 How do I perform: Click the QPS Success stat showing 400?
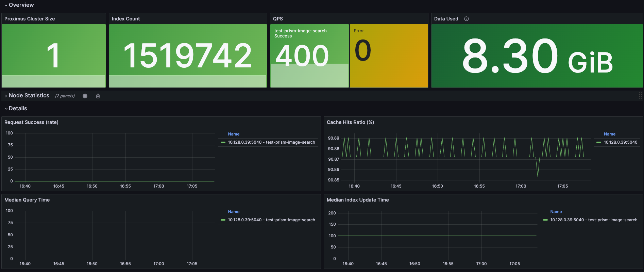point(309,56)
